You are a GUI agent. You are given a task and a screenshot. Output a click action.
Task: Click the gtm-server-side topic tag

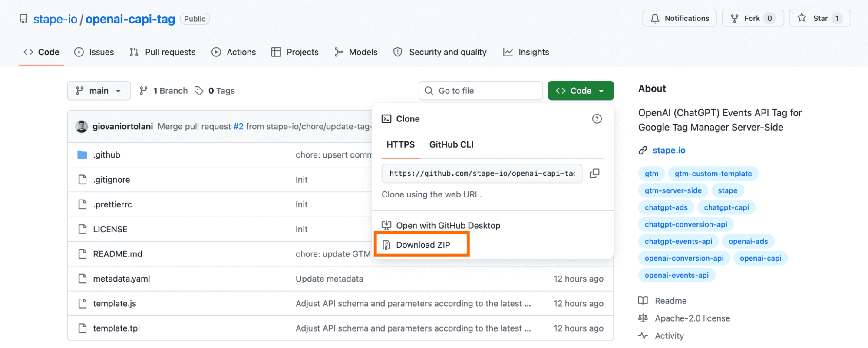[x=673, y=190]
